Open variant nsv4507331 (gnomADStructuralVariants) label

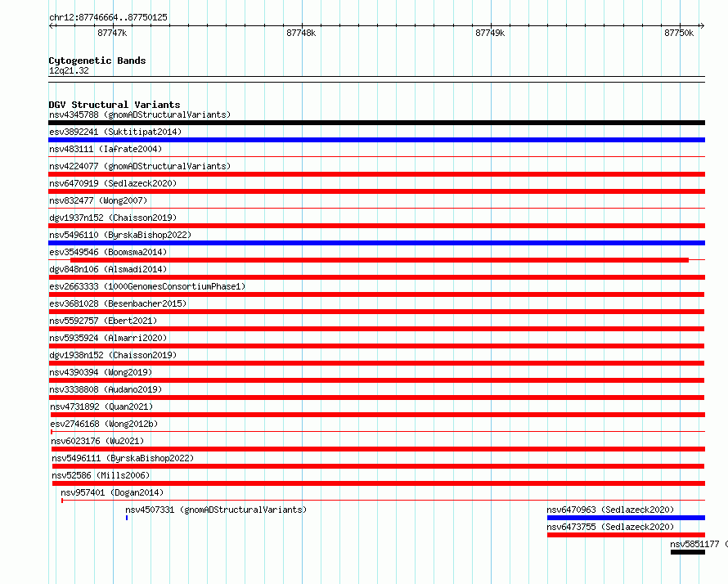click(216, 510)
